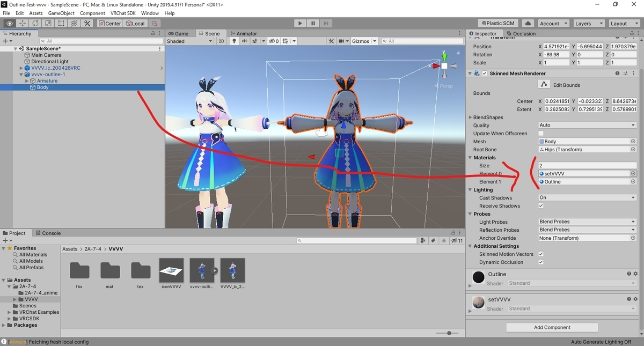Open the Quality Auto dropdown
Image resolution: width=644 pixels, height=346 pixels.
587,126
